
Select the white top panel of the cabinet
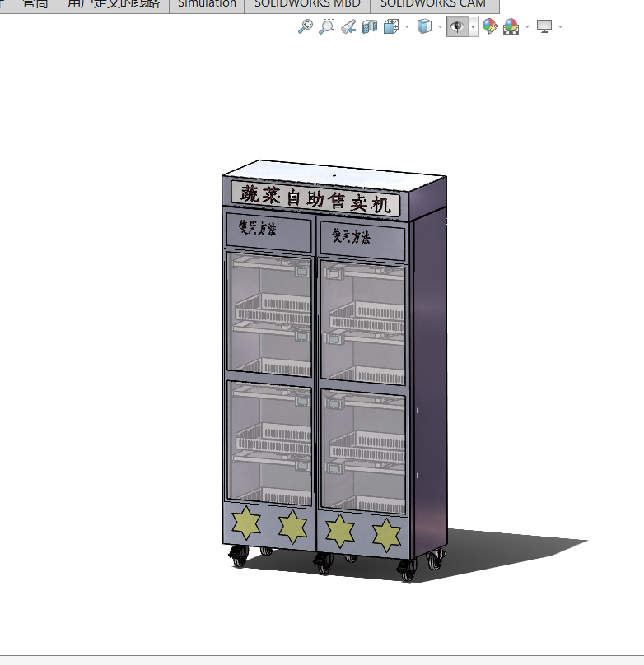(x=334, y=174)
